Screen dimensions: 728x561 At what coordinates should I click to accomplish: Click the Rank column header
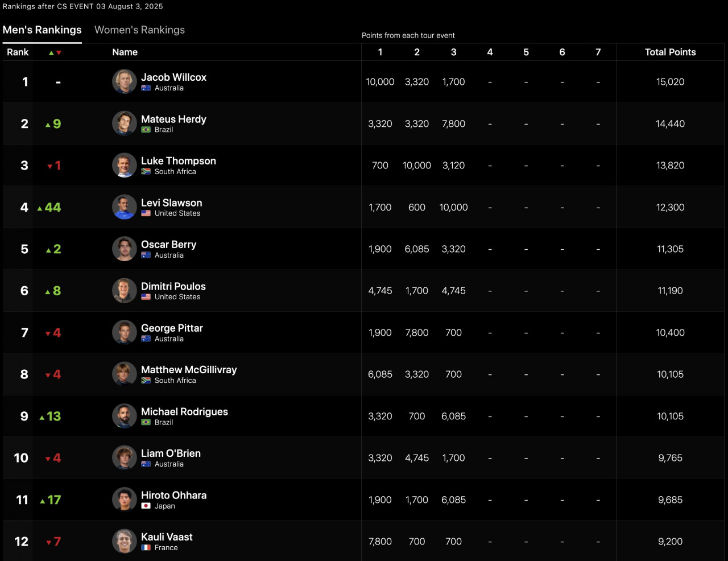tap(18, 52)
